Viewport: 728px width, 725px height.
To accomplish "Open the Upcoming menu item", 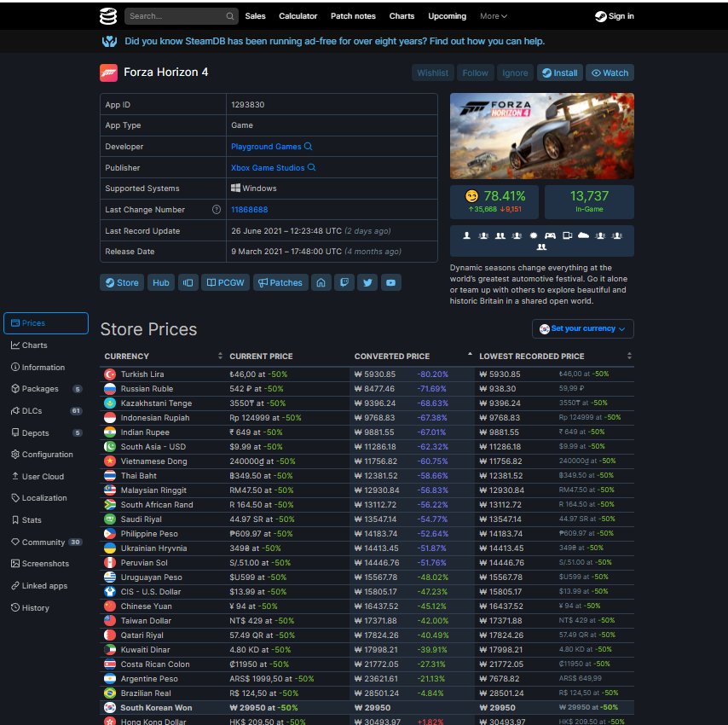I will point(447,16).
